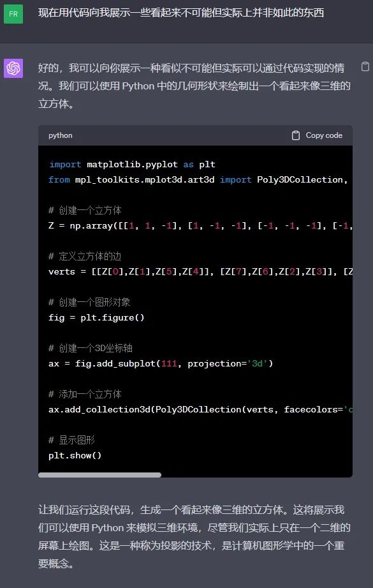
Task: Click the ax.add_collection3d code line
Action: (x=200, y=409)
